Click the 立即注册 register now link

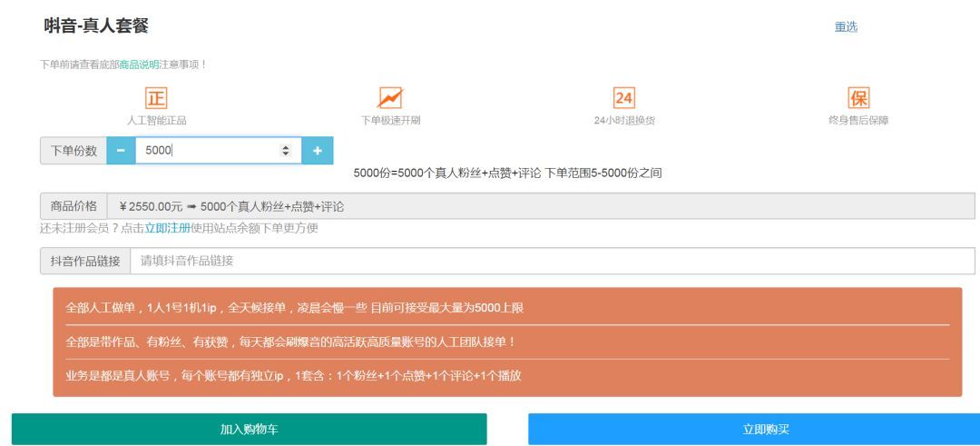[167, 228]
